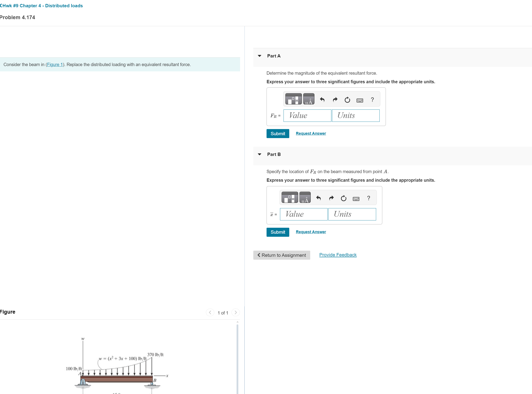Open keyboard shortcuts icon in Part A
The width and height of the screenshot is (532, 394).
360,100
